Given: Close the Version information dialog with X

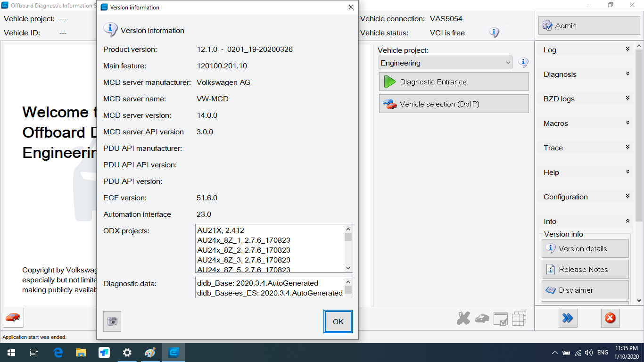Looking at the screenshot, I should [351, 7].
